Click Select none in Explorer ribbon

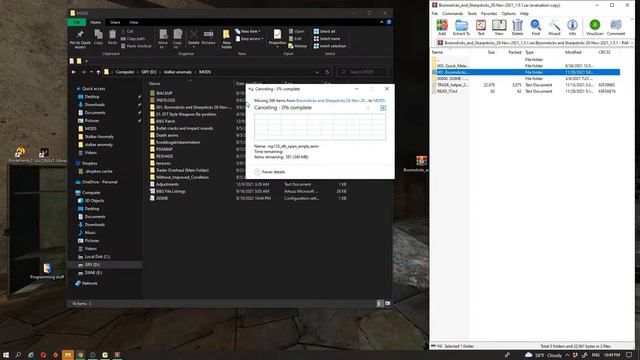pos(327,39)
